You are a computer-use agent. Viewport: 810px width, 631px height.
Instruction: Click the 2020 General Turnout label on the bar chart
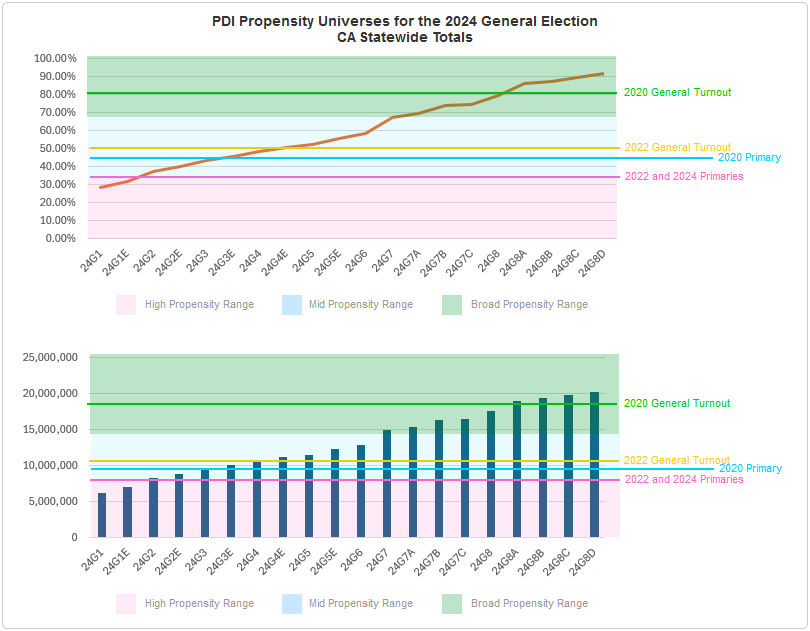pos(677,404)
